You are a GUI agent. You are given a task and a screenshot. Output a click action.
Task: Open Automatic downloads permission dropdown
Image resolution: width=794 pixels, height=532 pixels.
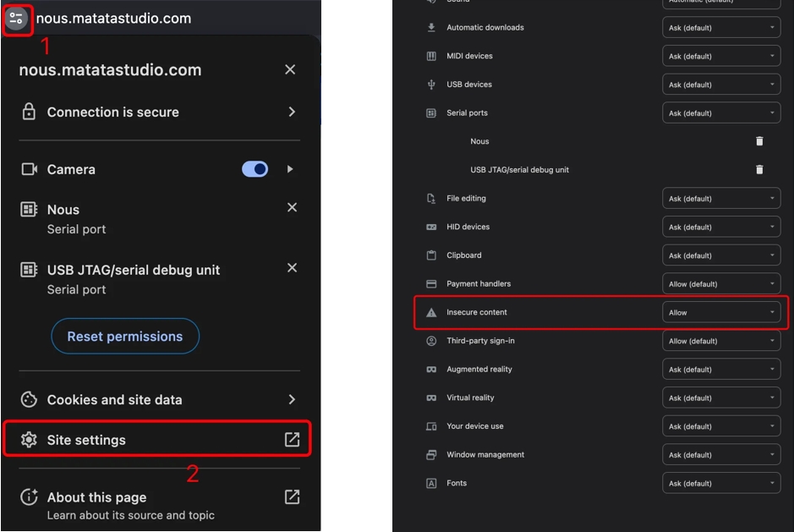[x=721, y=27]
